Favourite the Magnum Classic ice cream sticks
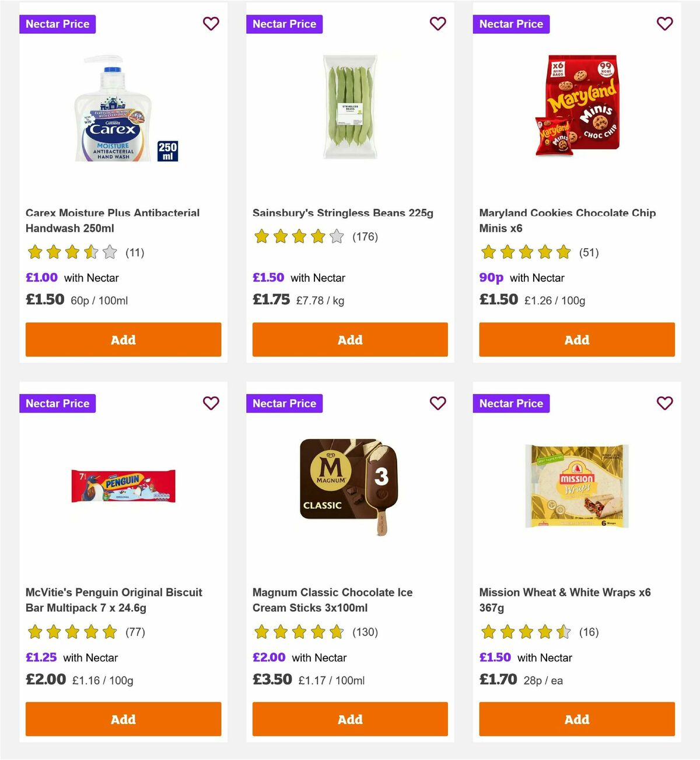 click(437, 403)
